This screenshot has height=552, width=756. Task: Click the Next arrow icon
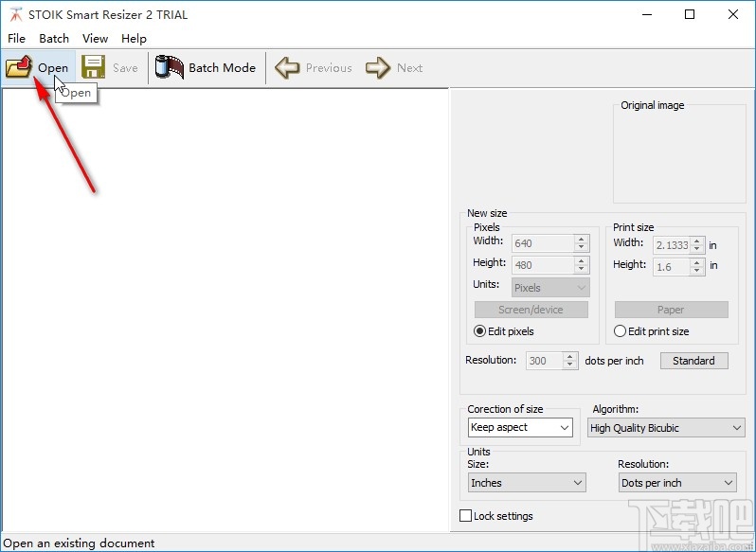(x=378, y=67)
